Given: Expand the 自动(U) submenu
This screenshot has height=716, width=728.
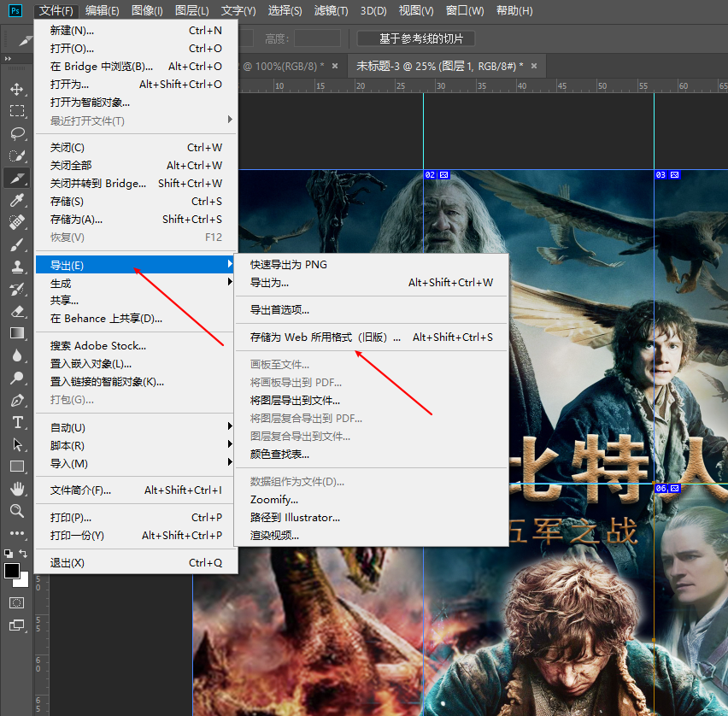Looking at the screenshot, I should (135, 427).
